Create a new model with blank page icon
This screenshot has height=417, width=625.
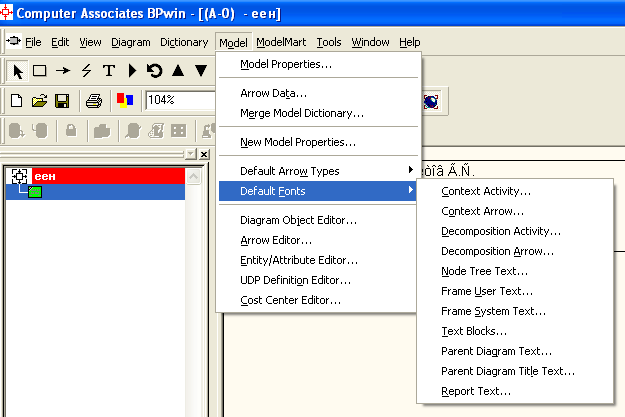tap(16, 100)
